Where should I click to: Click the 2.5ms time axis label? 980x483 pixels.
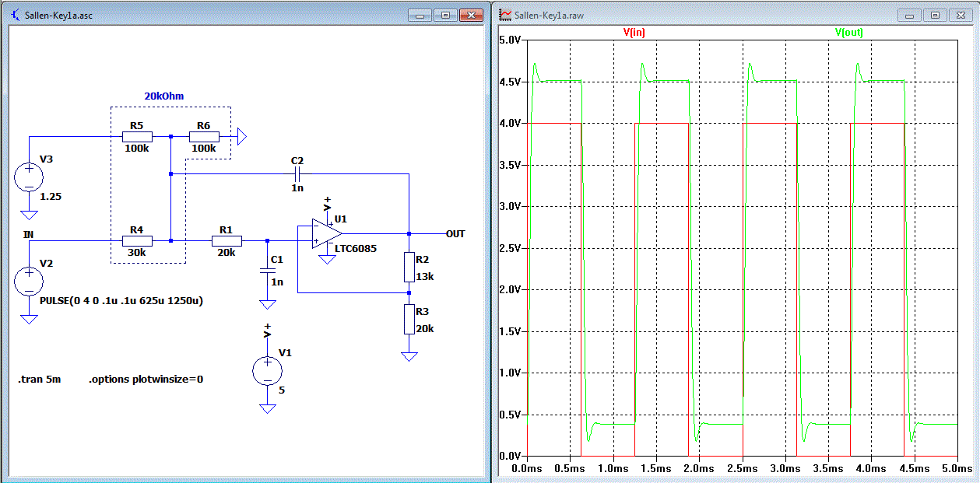743,469
